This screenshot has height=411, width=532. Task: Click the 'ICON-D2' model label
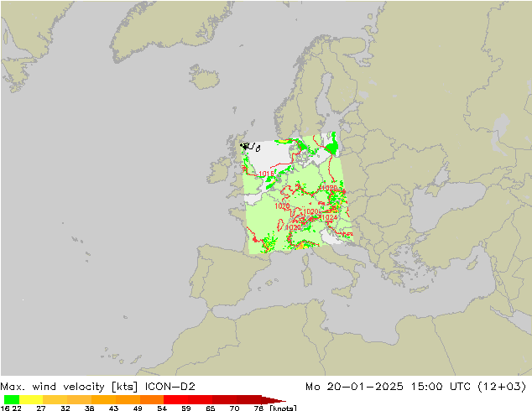(170, 387)
